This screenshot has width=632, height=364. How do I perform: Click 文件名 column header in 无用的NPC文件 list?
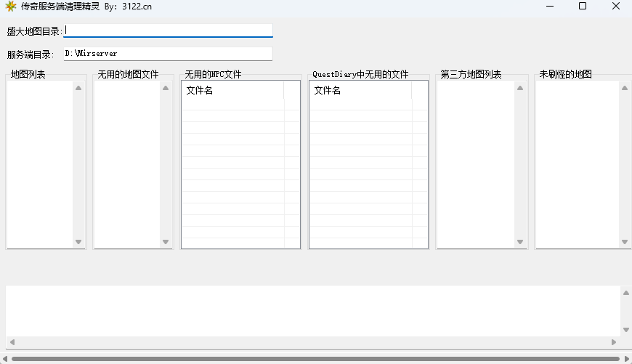233,90
